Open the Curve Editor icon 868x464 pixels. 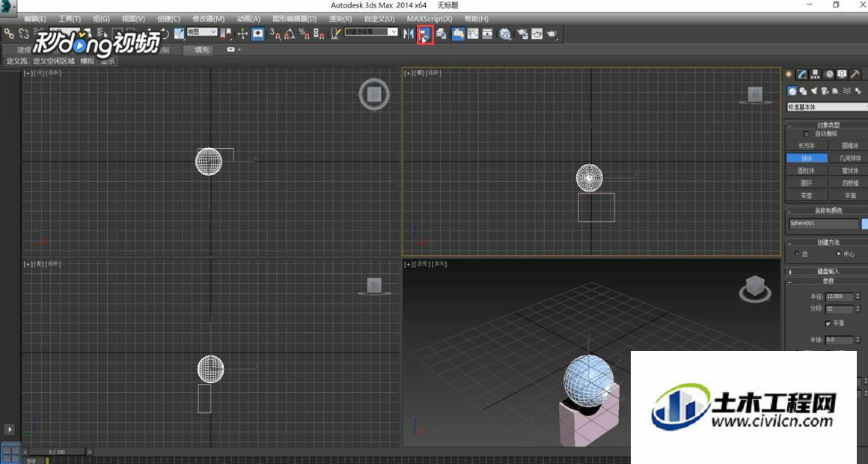473,34
